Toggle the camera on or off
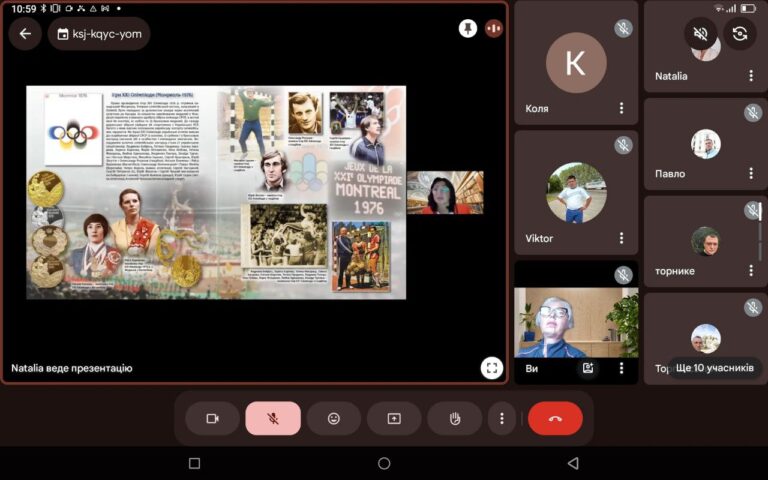The image size is (768, 480). click(x=213, y=418)
